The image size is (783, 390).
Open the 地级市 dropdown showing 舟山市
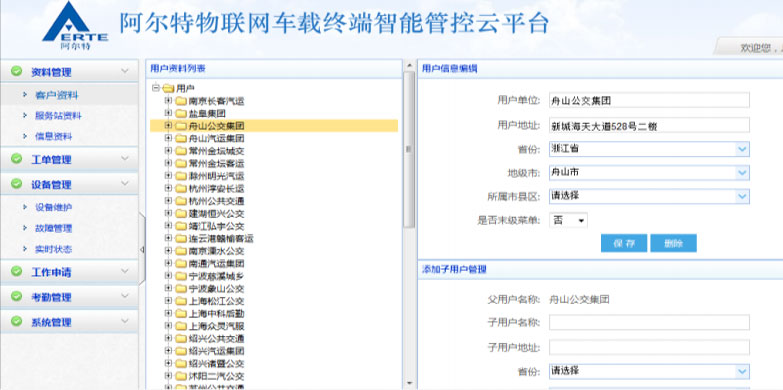coord(649,173)
